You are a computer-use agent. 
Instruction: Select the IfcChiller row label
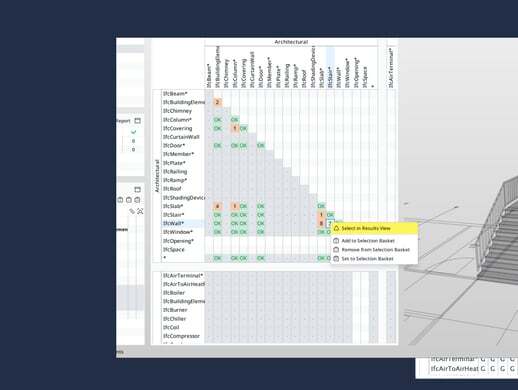(x=174, y=319)
